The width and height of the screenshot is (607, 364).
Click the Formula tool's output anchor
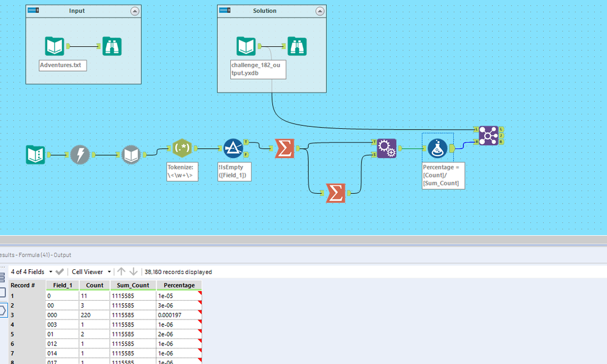[x=452, y=148]
